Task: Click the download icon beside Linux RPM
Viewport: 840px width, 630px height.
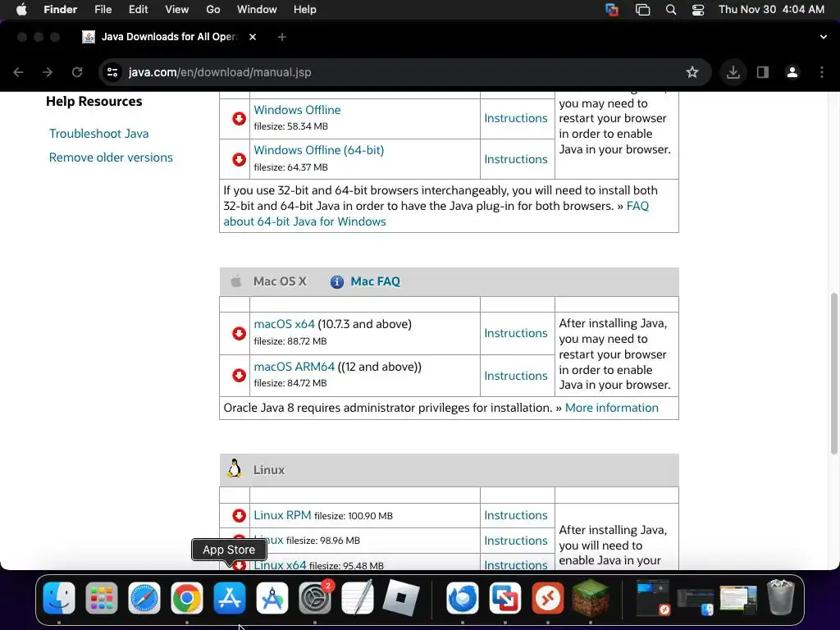Action: click(x=239, y=515)
